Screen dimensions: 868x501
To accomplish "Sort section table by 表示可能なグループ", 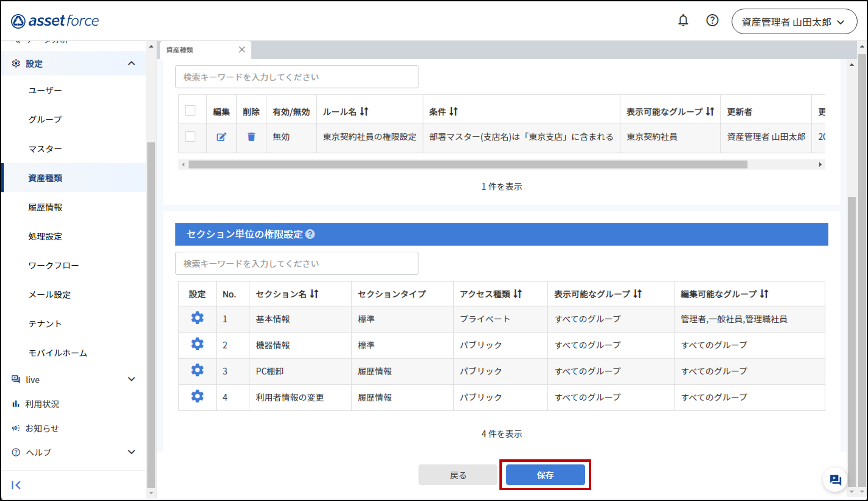I will [637, 294].
